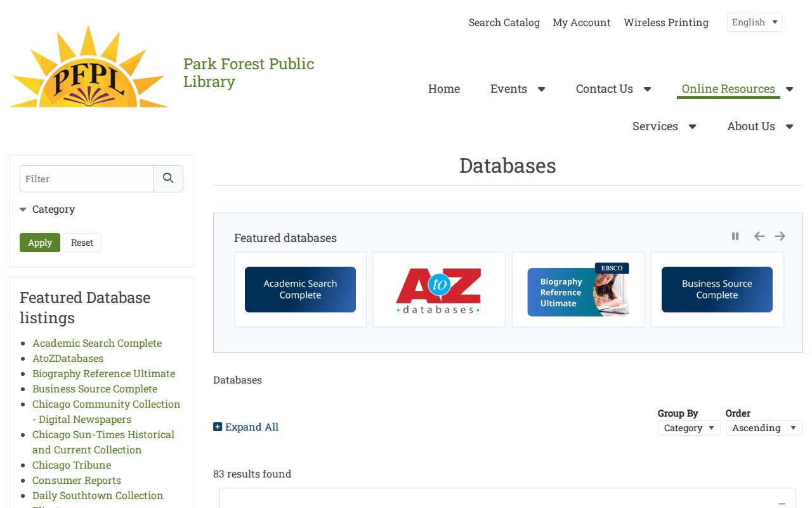
Task: Collapse the results group minus icon
Action: coord(782,503)
